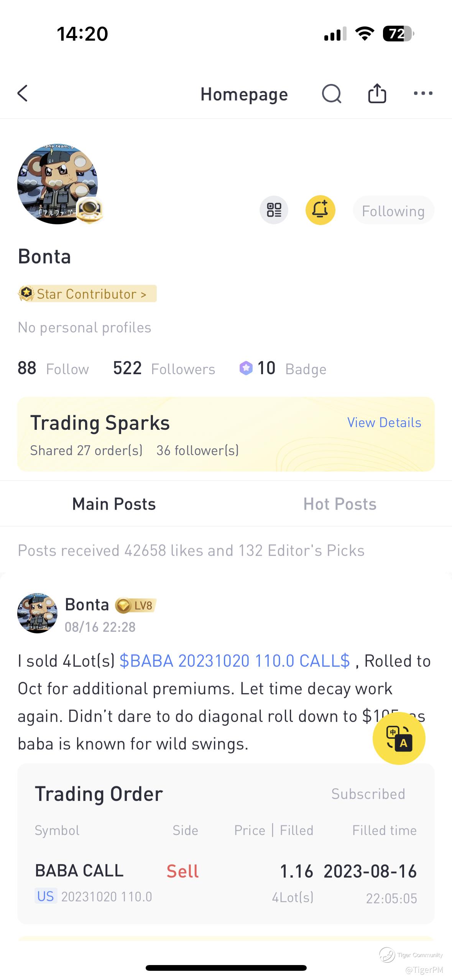Viewport: 452px width, 980px height.
Task: Tap the floating translate icon
Action: tap(399, 738)
